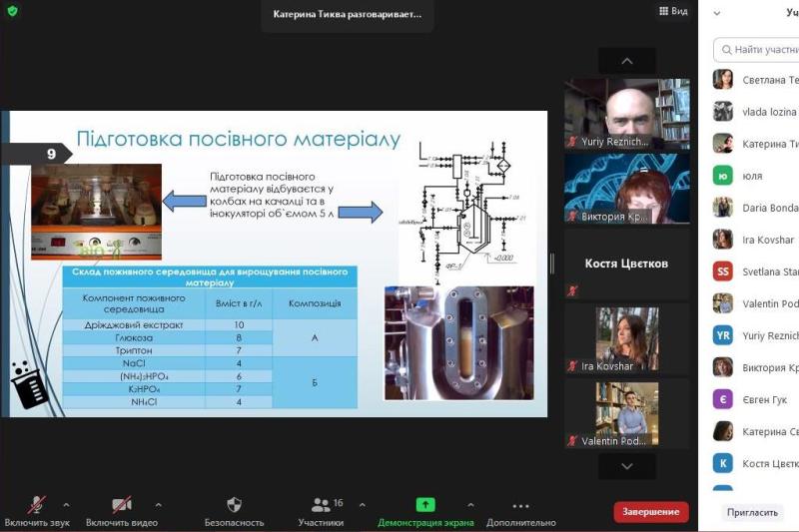Show next video thumbnails with down arrow

pyautogui.click(x=627, y=466)
